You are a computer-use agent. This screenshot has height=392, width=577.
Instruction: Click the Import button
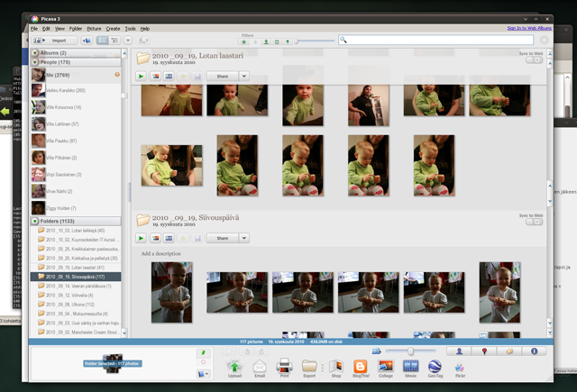(54, 41)
